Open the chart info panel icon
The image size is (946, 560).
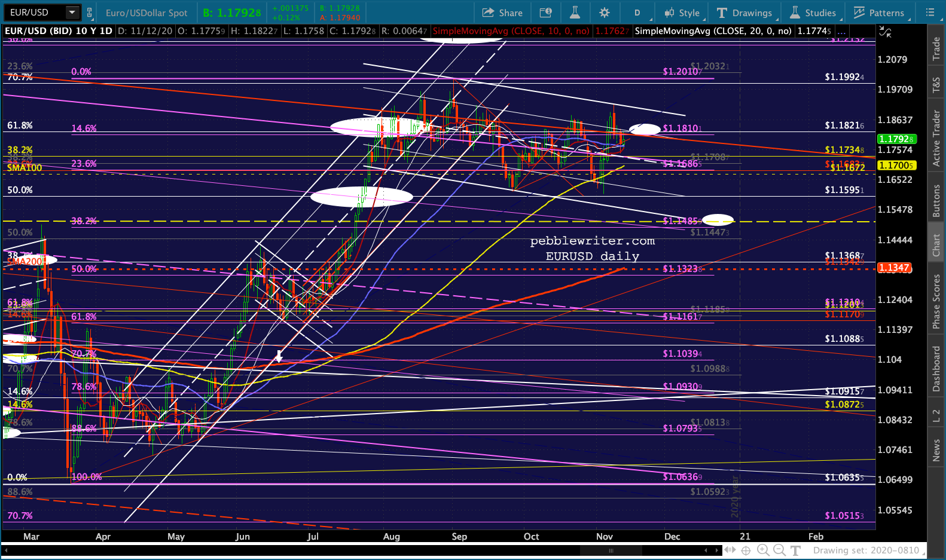pyautogui.click(x=545, y=13)
